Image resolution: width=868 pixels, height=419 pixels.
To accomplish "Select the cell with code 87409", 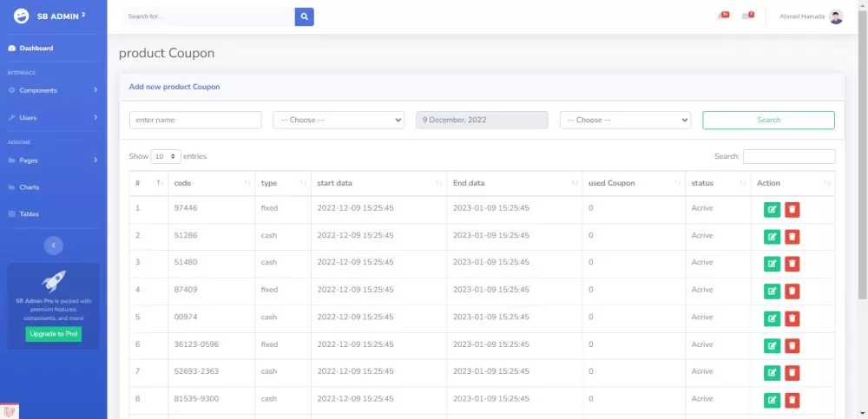I will click(x=211, y=290).
